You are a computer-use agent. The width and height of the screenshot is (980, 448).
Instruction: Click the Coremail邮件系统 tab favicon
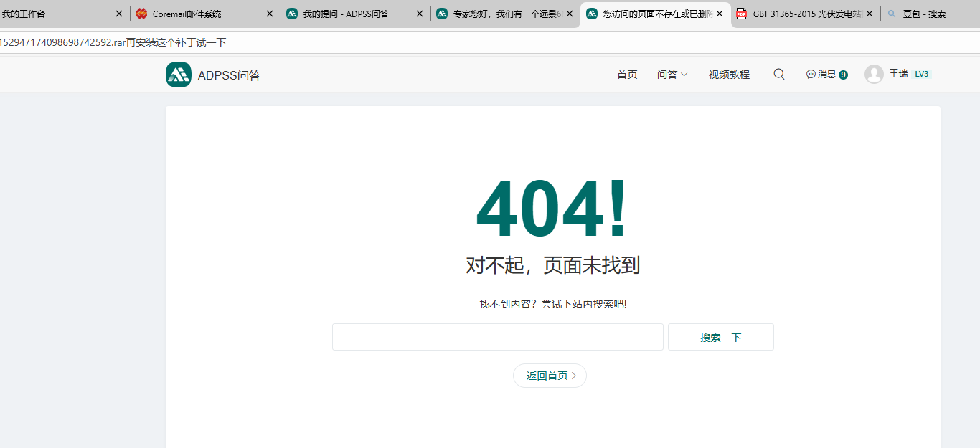pos(141,14)
